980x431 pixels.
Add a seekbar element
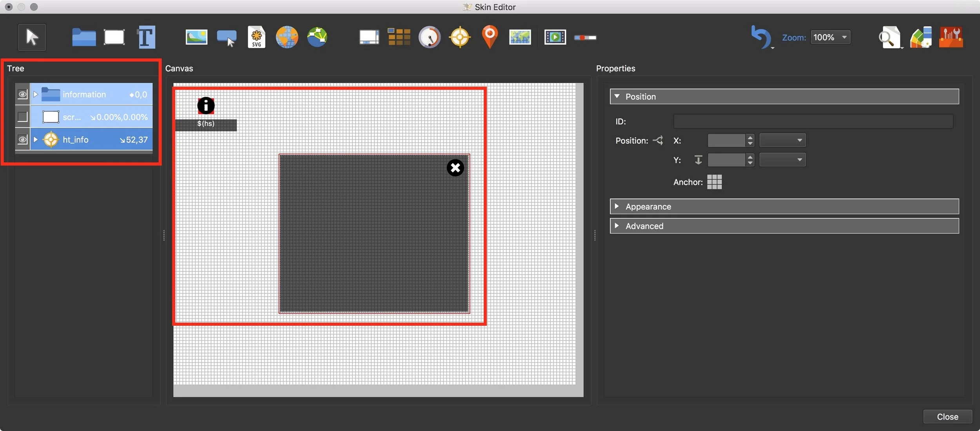click(585, 38)
